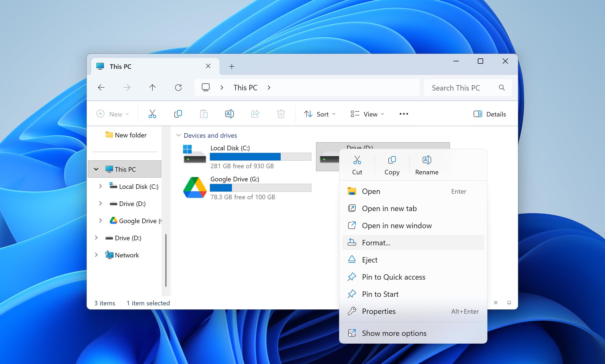The width and height of the screenshot is (605, 364).
Task: Expand the Network tree item
Action: [96, 255]
